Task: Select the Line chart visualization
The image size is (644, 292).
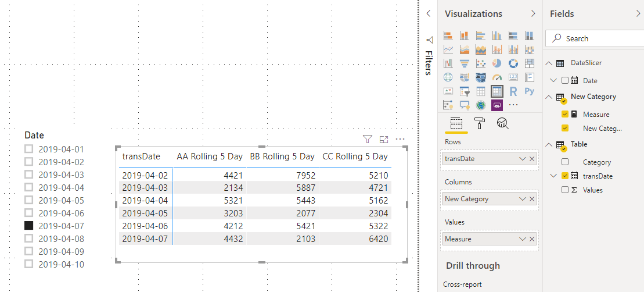Action: [x=448, y=50]
